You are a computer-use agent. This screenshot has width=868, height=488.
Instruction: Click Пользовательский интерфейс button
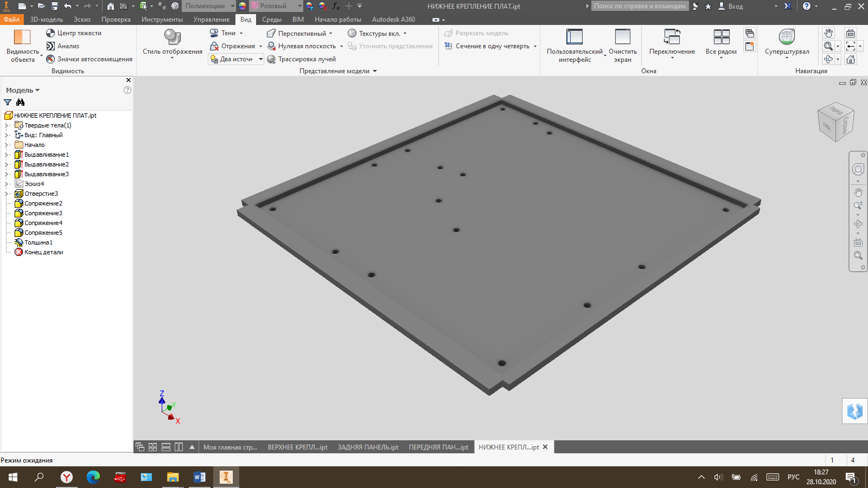coord(575,46)
